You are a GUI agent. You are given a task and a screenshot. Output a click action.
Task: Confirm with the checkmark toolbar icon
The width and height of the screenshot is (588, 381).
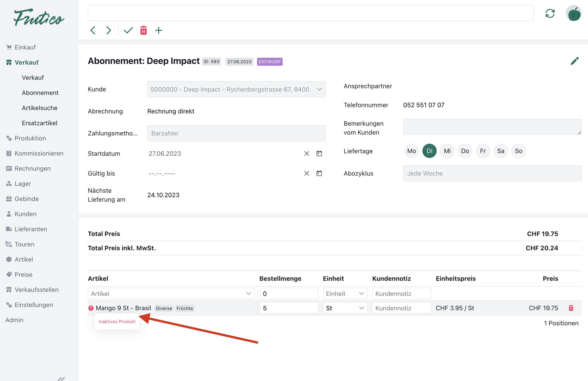[x=128, y=31]
